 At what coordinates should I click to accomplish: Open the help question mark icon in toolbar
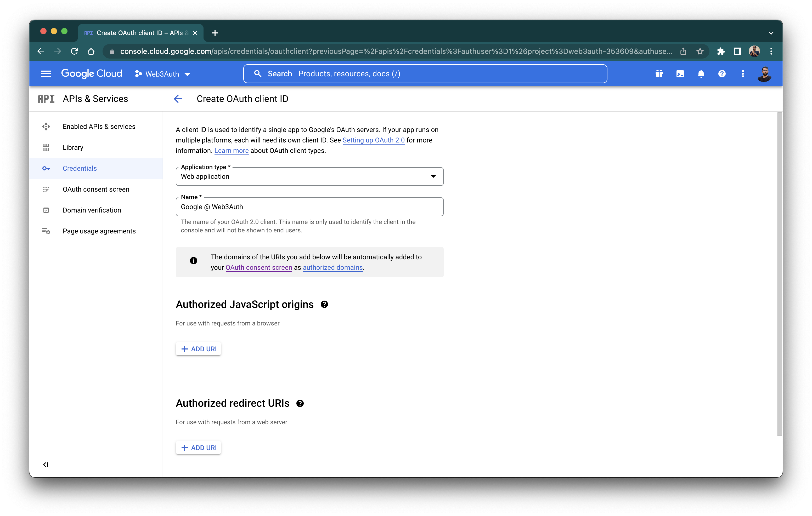[722, 73]
